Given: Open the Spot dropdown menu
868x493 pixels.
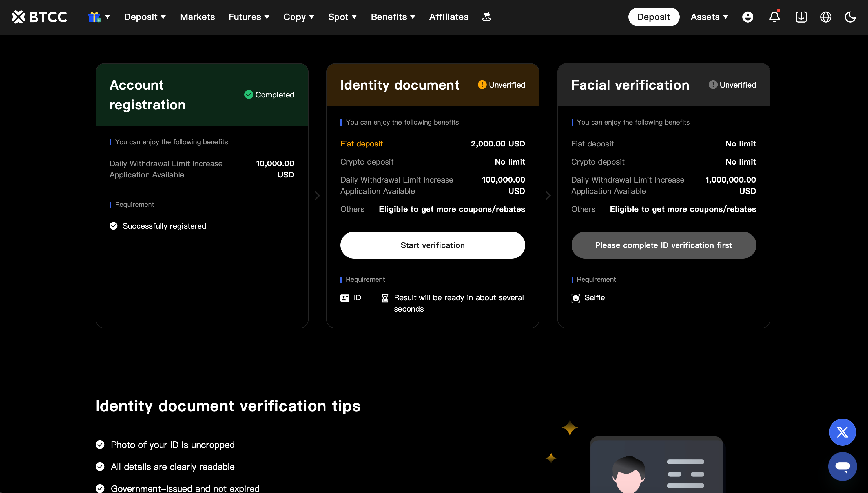Looking at the screenshot, I should coord(342,17).
